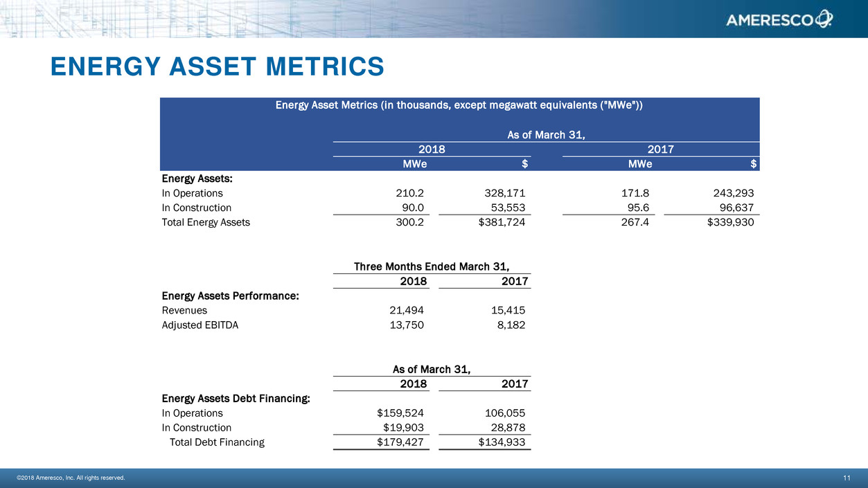
Task: Click the slide page number 11
Action: pyautogui.click(x=847, y=478)
